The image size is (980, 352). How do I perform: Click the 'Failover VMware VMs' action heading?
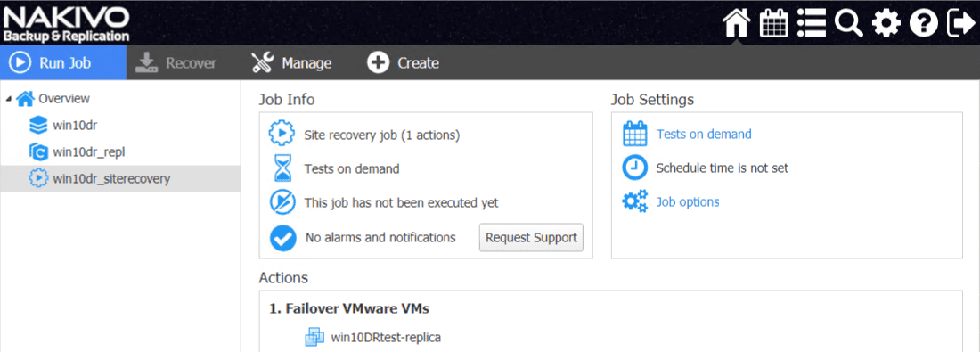[x=348, y=308]
